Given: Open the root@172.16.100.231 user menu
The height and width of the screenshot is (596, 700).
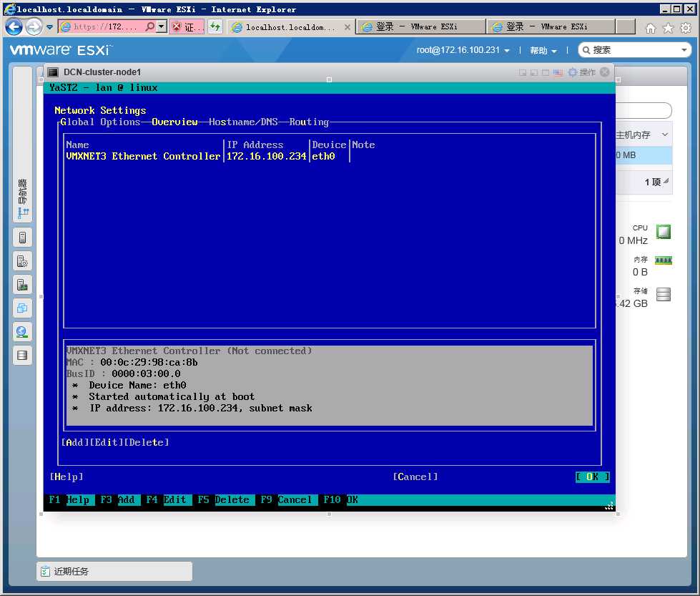Looking at the screenshot, I should (463, 50).
